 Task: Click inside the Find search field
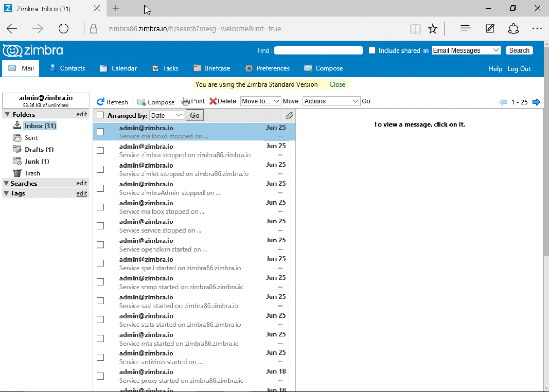coord(318,50)
